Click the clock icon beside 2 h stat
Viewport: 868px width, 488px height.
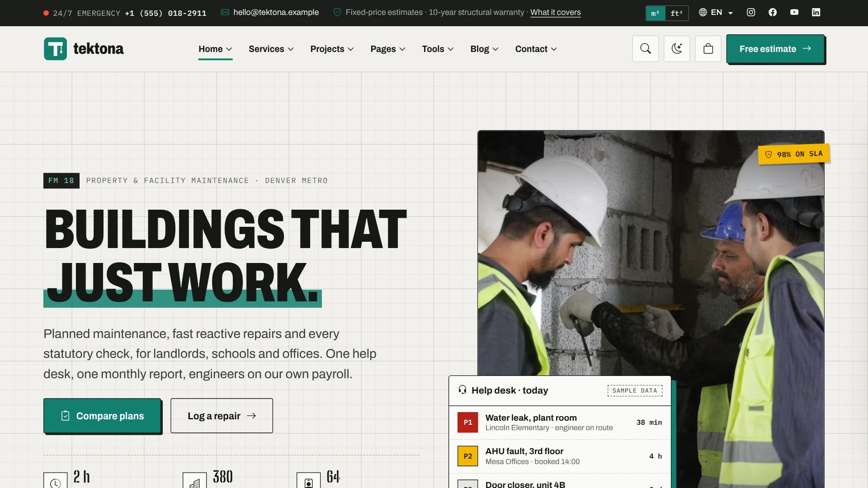(x=56, y=482)
